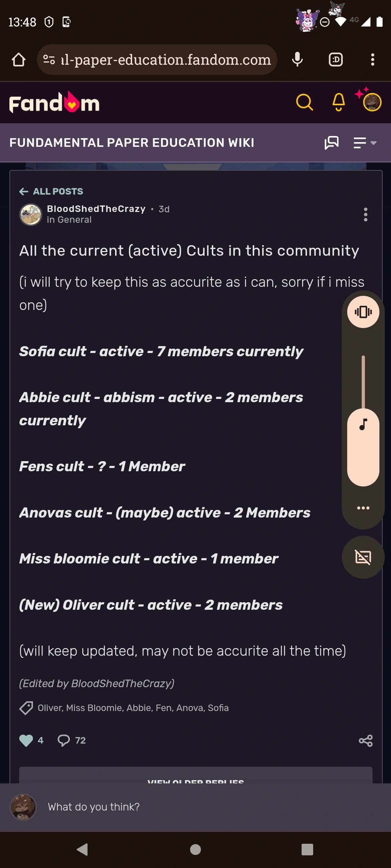Expand the wiki navigation menu dropdown
Image resolution: width=391 pixels, height=868 pixels.
[x=365, y=143]
